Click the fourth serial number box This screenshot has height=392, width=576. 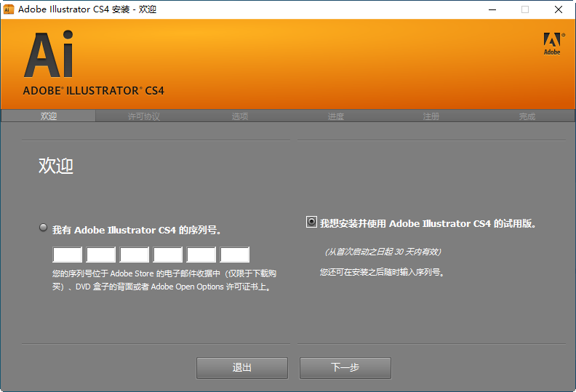pyautogui.click(x=168, y=255)
